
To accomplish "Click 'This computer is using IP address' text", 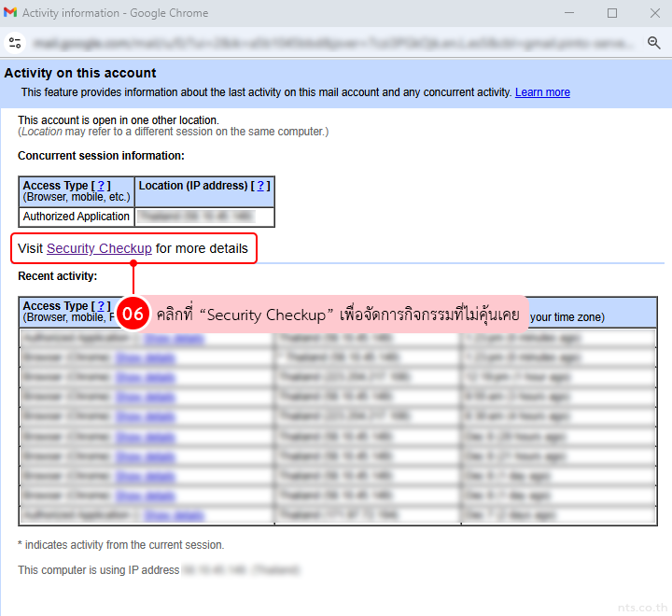I will click(x=99, y=570).
